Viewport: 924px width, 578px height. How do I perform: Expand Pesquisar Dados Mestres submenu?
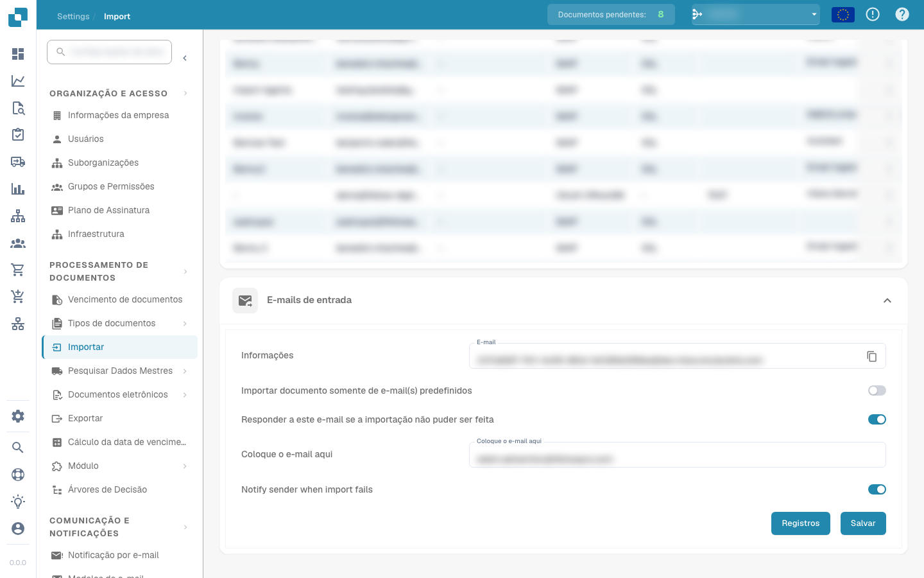[x=185, y=371]
